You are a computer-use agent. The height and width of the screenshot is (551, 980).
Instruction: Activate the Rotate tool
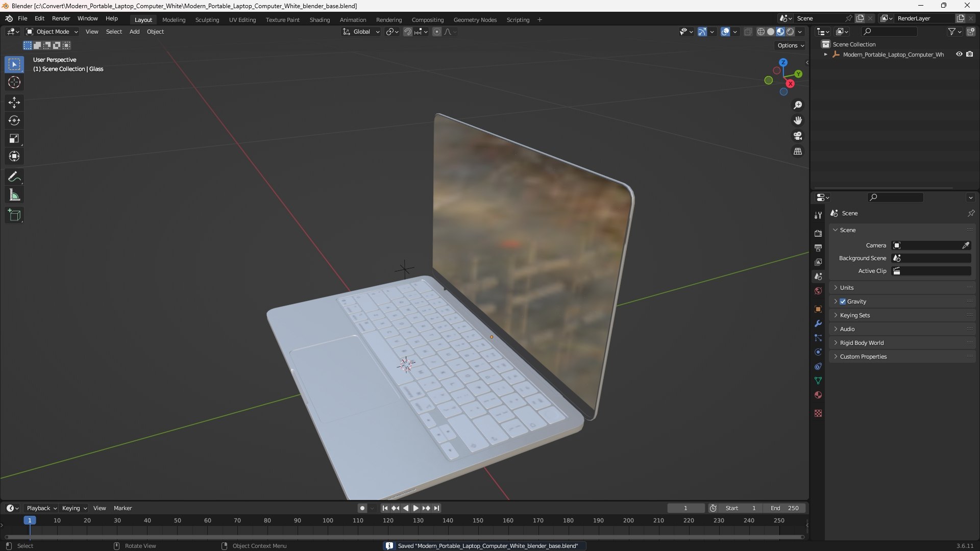[x=14, y=120]
